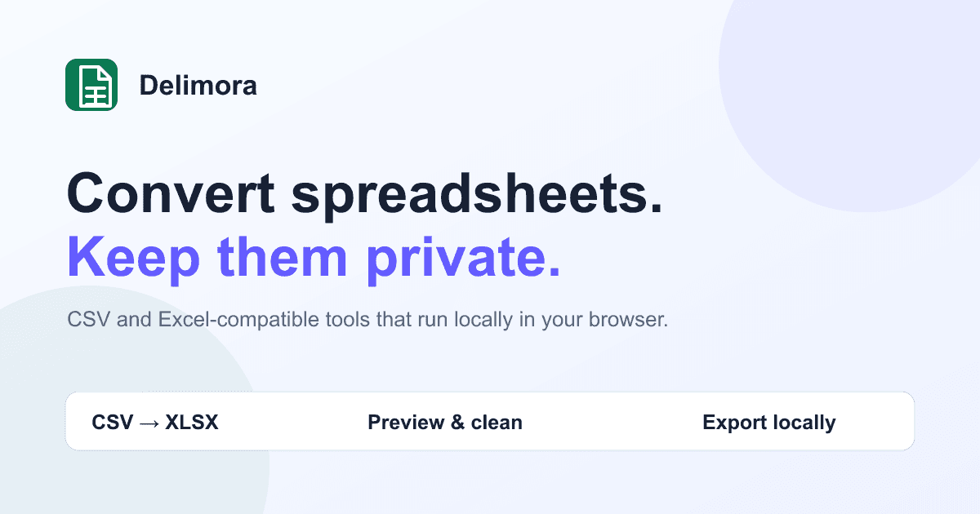Click the "CSV and Excel-compatible tools" subtitle

(x=367, y=320)
